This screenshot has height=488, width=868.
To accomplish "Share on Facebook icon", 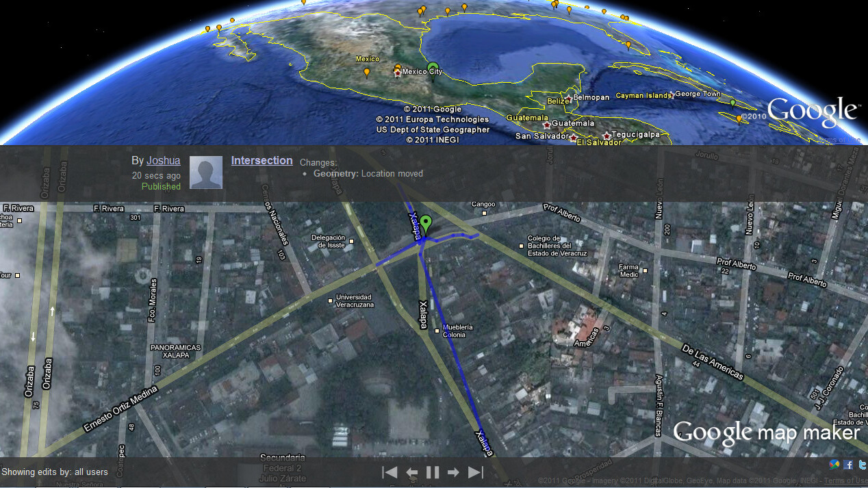I will point(848,465).
